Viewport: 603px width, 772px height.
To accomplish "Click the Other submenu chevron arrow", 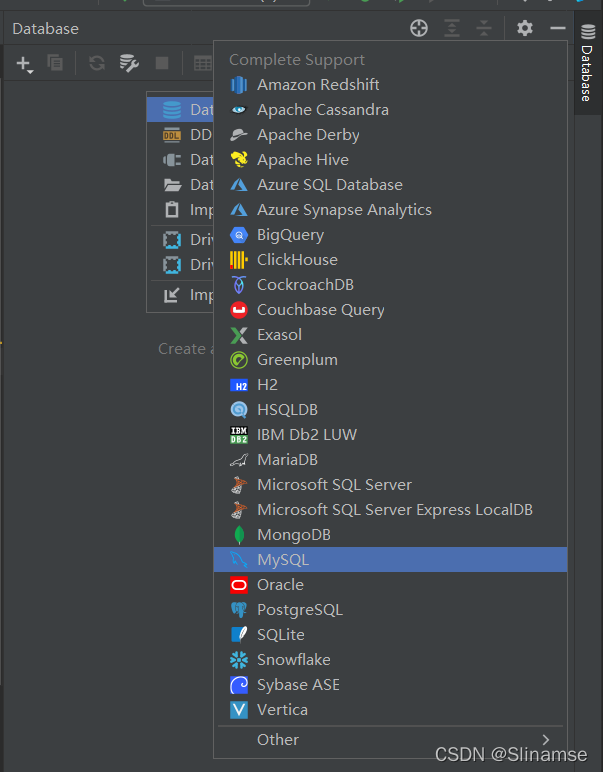I will [545, 740].
